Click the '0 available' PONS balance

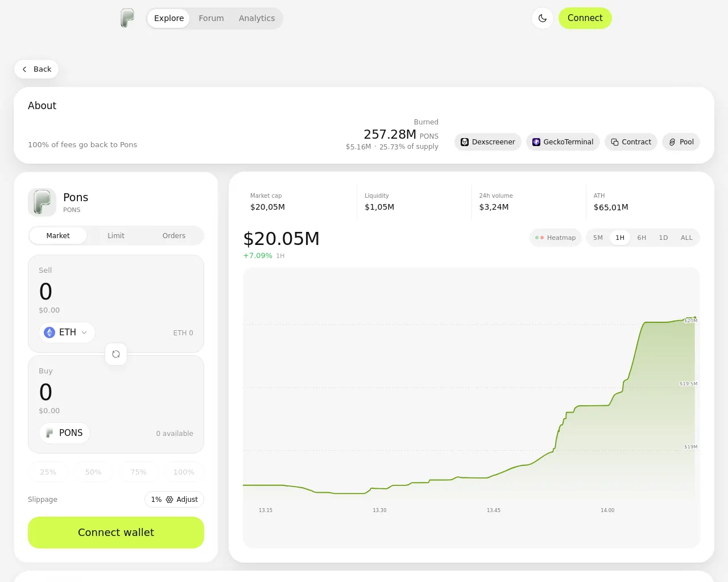[x=175, y=434]
